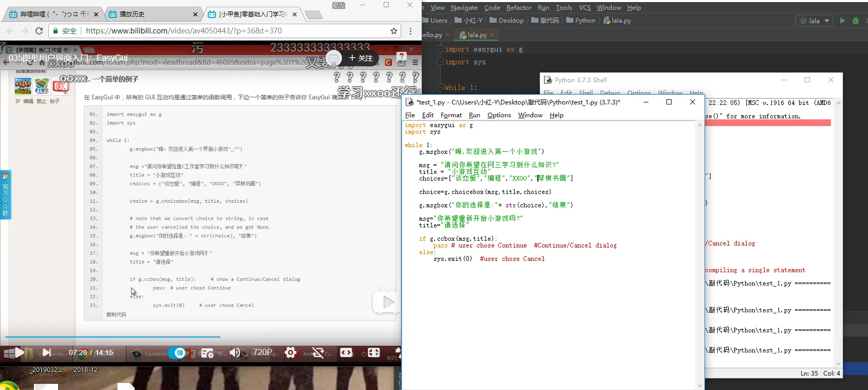The width and height of the screenshot is (868, 390).
Task: Switch the player to widescreen mode
Action: tap(346, 352)
